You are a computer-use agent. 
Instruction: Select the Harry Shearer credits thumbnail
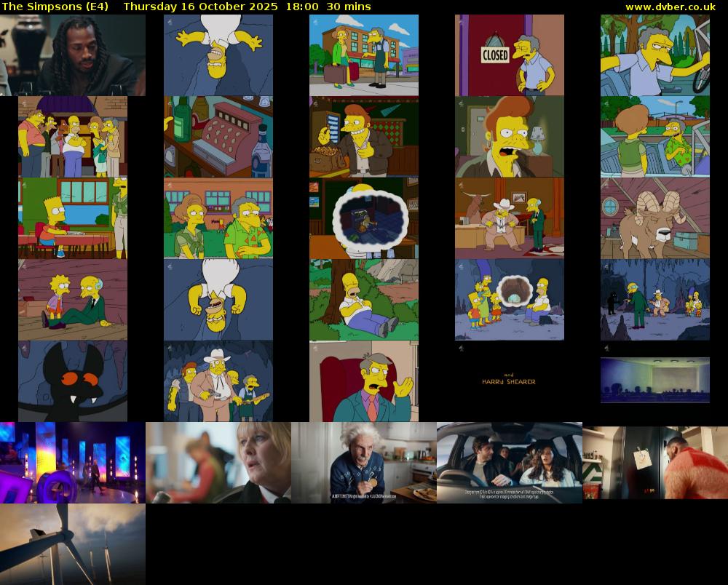click(x=510, y=381)
